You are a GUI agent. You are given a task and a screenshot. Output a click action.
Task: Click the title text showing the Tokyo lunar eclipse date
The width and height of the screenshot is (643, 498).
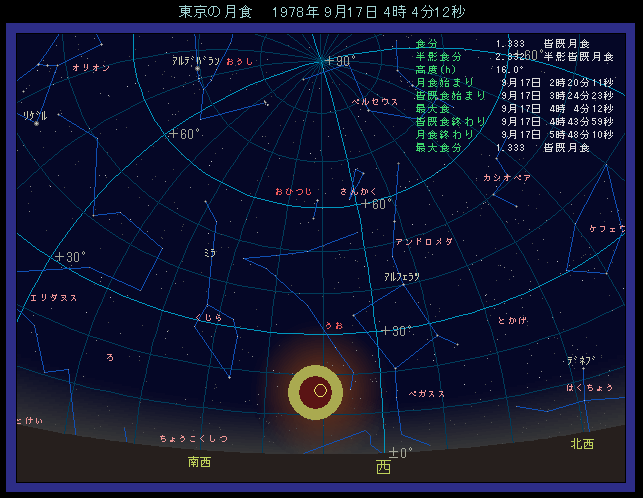pyautogui.click(x=321, y=12)
